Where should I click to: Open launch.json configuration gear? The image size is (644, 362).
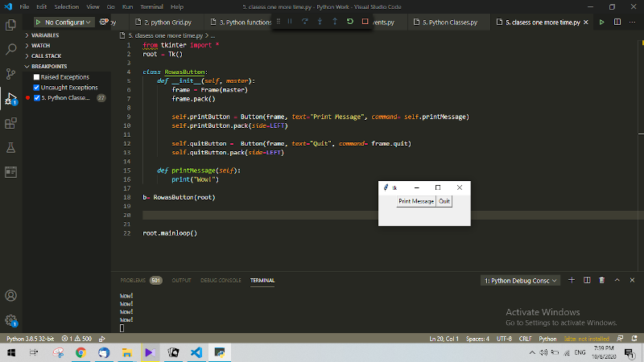click(104, 22)
